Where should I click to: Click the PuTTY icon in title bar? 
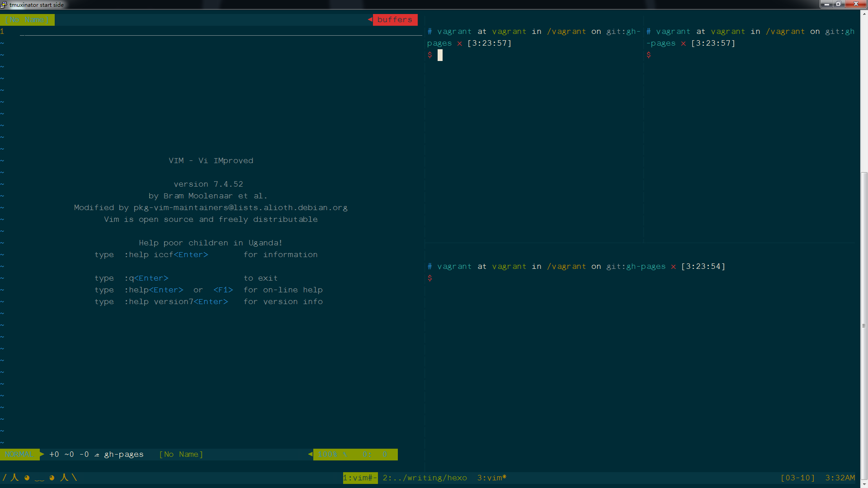tap(4, 5)
